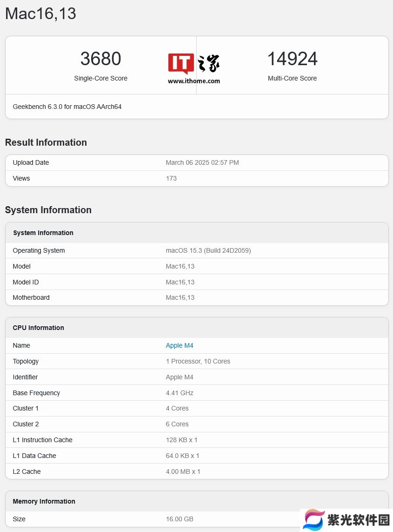
Task: Select the multi-core score 14924
Action: 292,59
